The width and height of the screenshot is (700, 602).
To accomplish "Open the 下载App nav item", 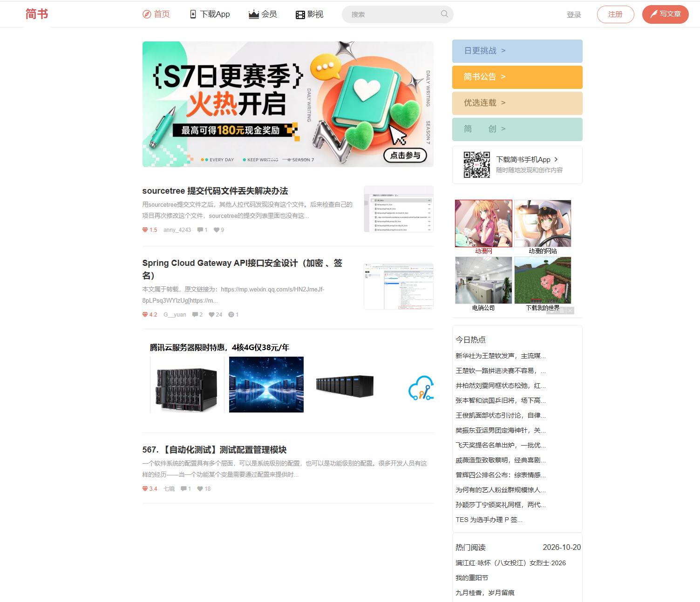I will [x=210, y=14].
